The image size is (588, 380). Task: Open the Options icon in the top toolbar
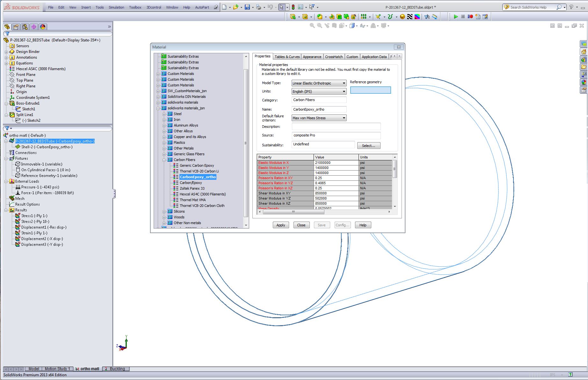pyautogui.click(x=301, y=7)
